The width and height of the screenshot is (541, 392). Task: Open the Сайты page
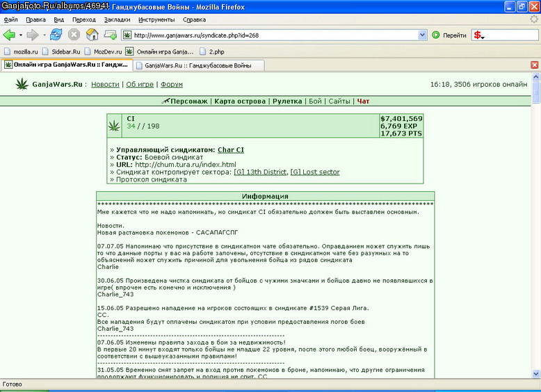(x=339, y=101)
